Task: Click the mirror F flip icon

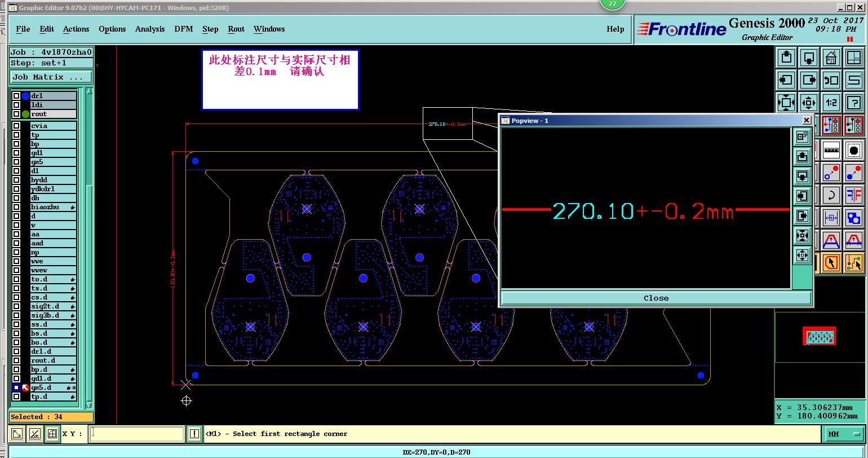Action: click(854, 195)
